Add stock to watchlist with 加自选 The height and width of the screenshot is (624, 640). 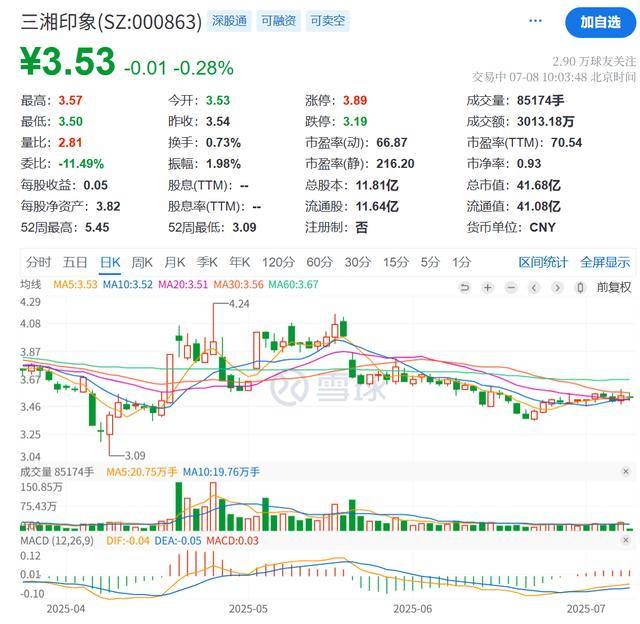600,22
